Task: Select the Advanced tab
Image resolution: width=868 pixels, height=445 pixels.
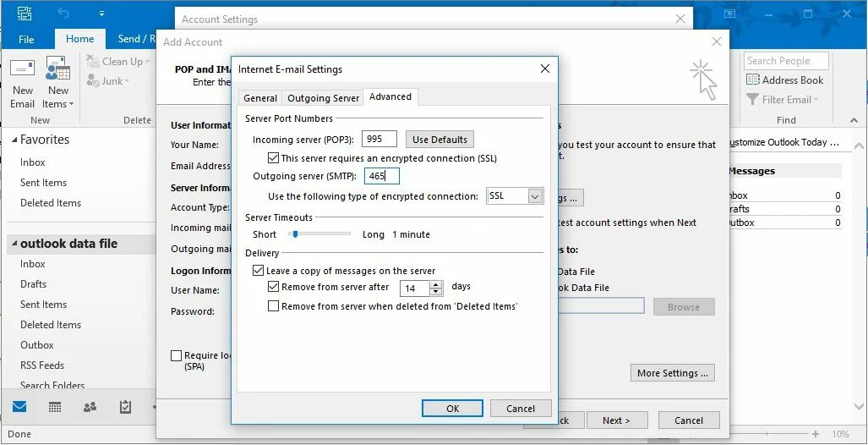Action: (x=390, y=96)
